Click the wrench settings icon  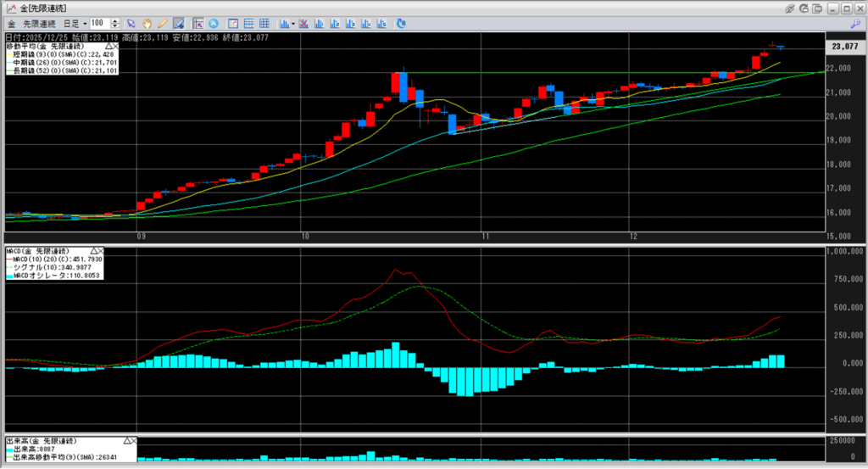[x=854, y=23]
